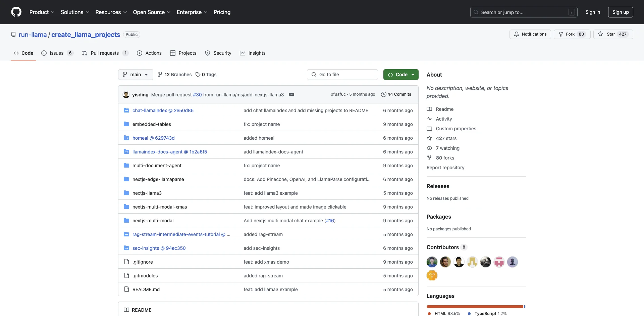644x316 pixels.
Task: Open the llamaindex-docs-agent submodule
Action: 169,152
